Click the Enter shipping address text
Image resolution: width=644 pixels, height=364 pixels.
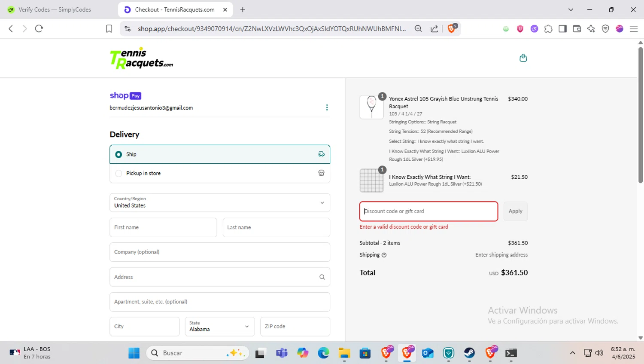(501, 255)
